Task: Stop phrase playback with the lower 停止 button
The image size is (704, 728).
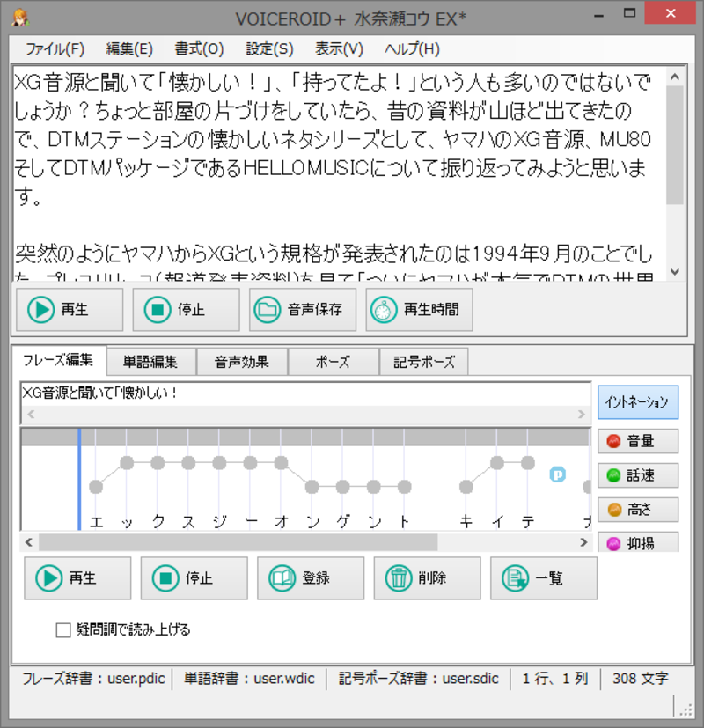Action: (x=194, y=578)
